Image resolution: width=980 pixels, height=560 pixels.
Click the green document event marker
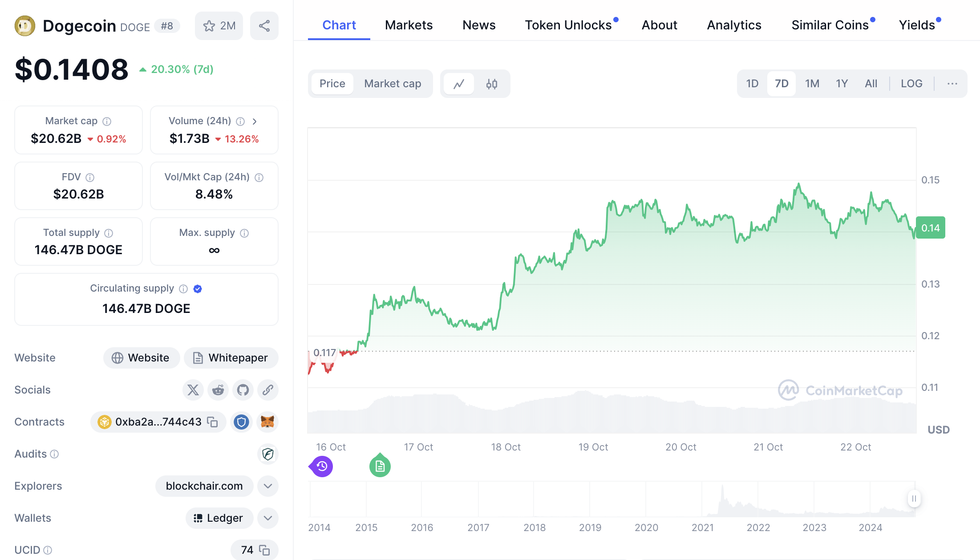(380, 466)
